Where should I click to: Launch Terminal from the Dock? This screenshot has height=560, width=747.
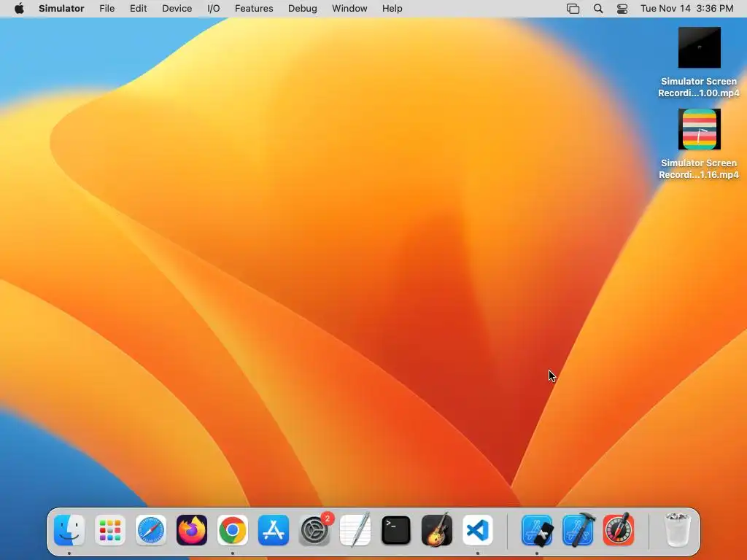(396, 530)
